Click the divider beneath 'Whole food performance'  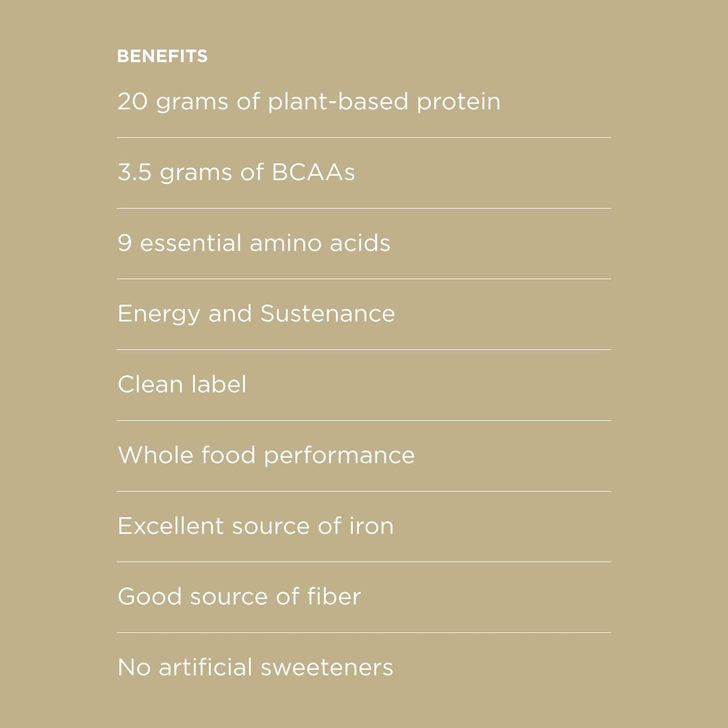click(x=364, y=492)
